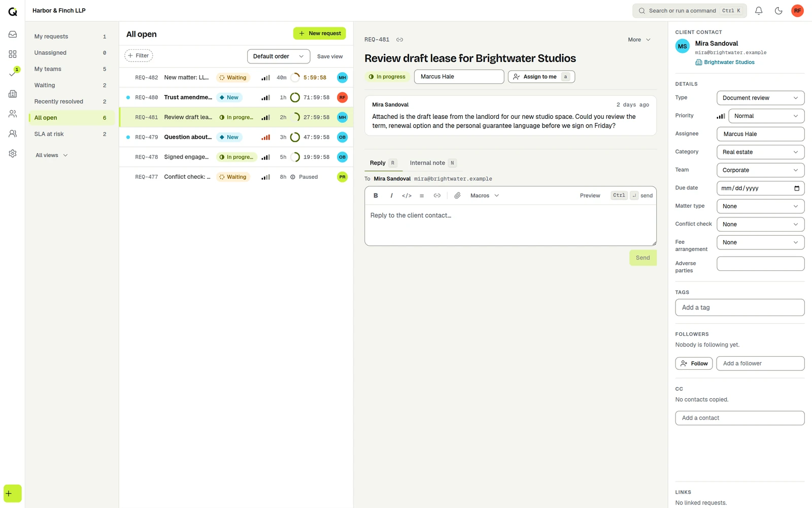Click the Add a tag field
The width and height of the screenshot is (812, 508).
[x=740, y=307]
